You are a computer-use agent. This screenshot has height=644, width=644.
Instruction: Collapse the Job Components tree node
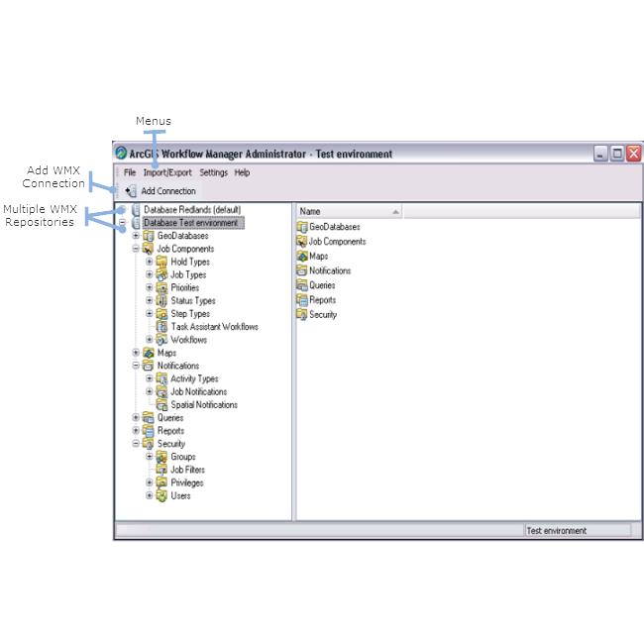[136, 249]
